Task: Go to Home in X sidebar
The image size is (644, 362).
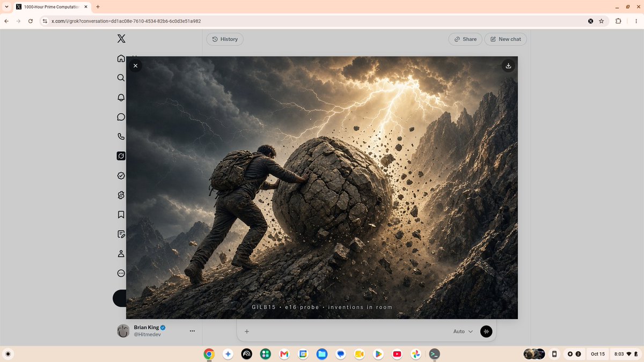Action: [121, 58]
